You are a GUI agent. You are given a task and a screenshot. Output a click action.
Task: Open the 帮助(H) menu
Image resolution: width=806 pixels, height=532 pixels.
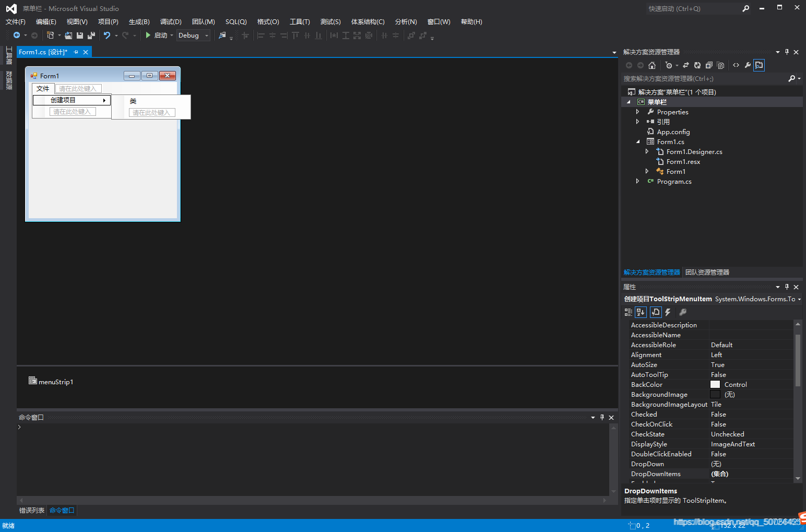[x=471, y=22]
